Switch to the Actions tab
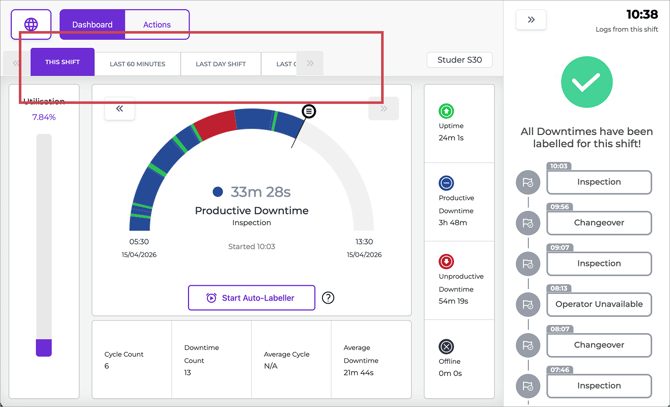Screen dimensions: 670x407 (x=157, y=24)
